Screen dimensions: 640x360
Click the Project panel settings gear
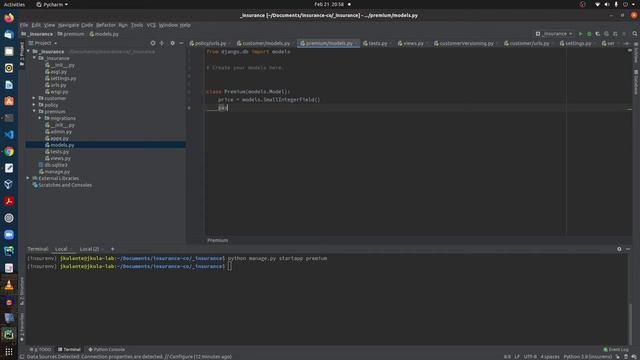tap(172, 43)
